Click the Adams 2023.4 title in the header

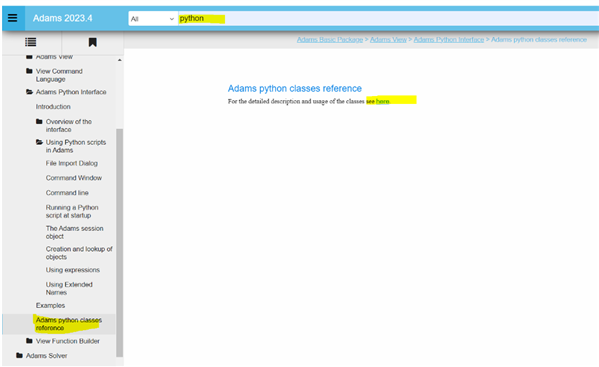point(63,18)
